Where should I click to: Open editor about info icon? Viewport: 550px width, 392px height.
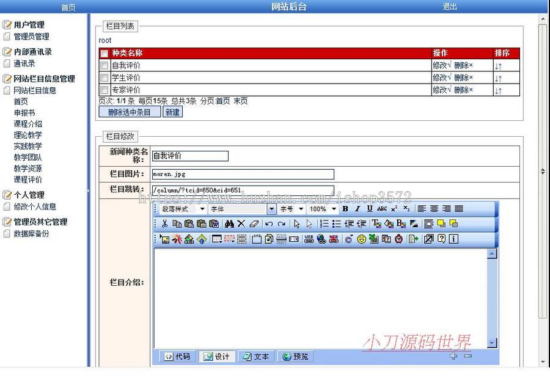point(453,239)
